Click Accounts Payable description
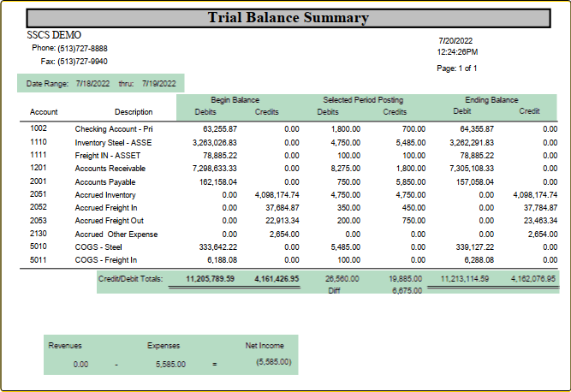This screenshot has width=571, height=392. click(105, 182)
